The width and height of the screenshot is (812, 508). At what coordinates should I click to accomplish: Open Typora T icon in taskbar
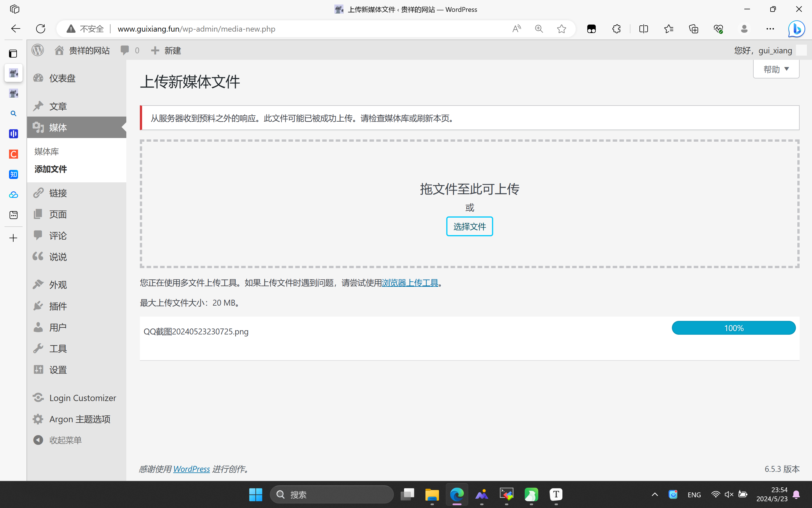tap(556, 494)
